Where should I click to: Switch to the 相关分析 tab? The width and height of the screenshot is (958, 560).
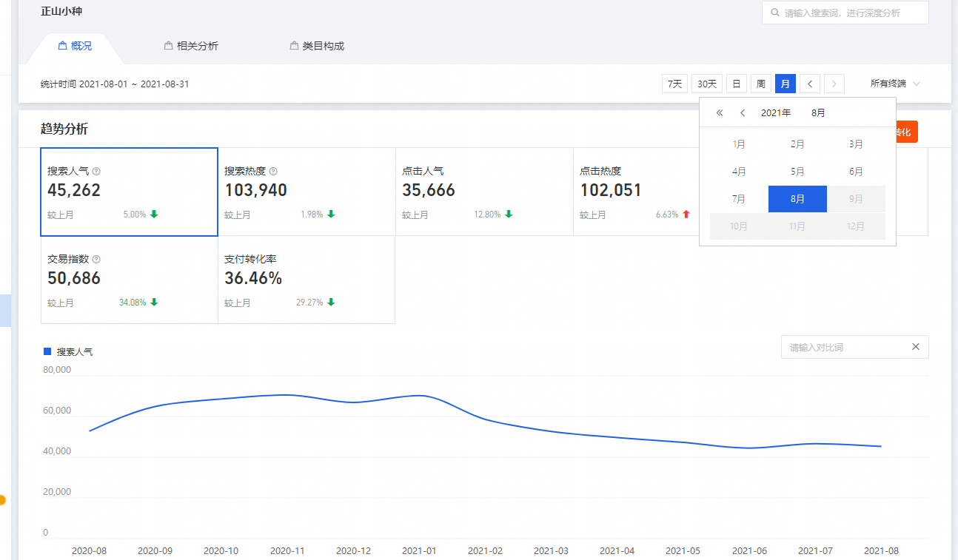pos(191,46)
